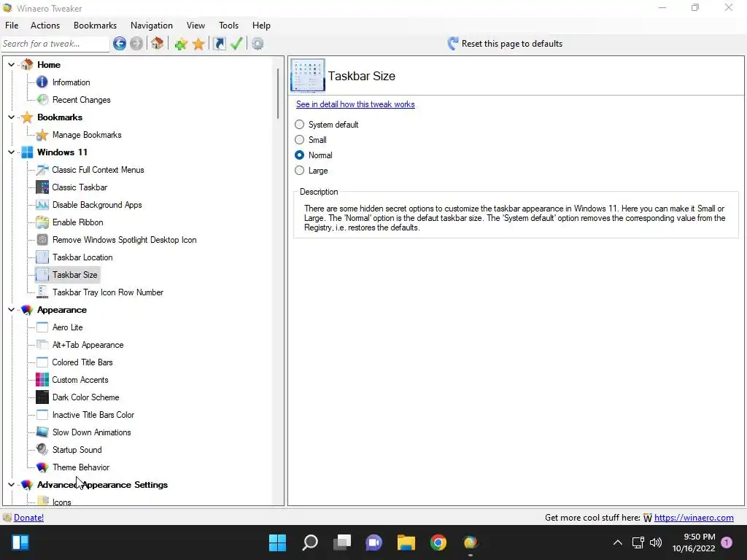The image size is (747, 560).
Task: Collapse Advanced Appearance Settings section
Action: tap(12, 484)
